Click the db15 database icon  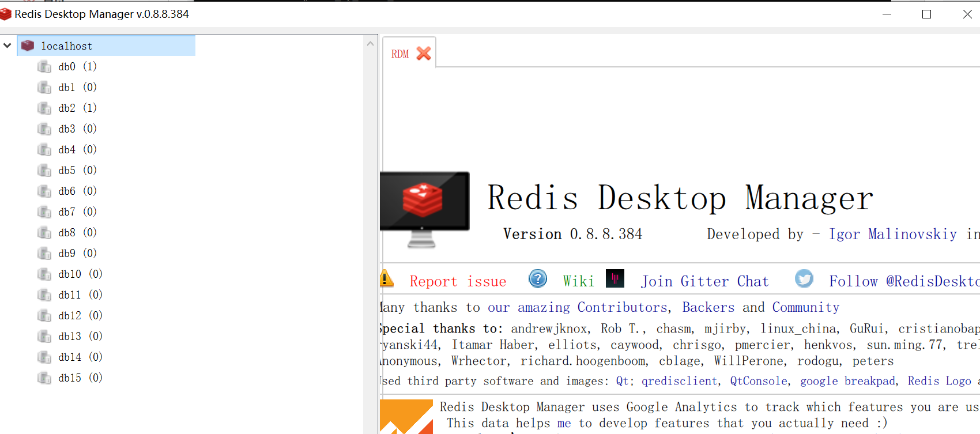44,378
